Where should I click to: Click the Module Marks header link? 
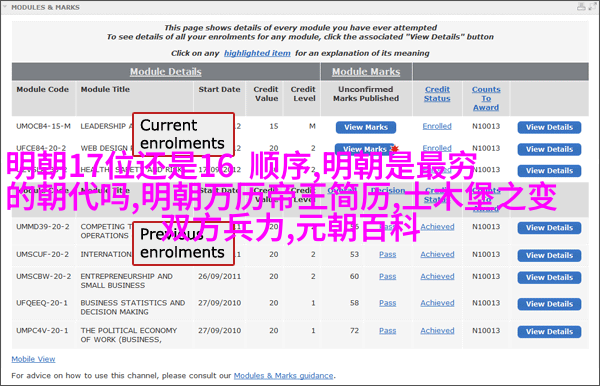click(366, 72)
